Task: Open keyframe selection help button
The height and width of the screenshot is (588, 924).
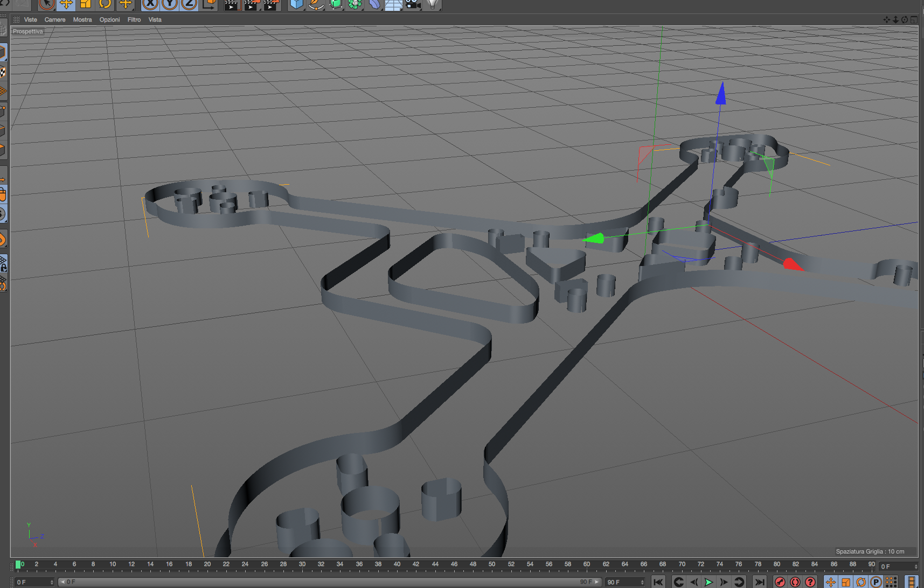Action: [x=810, y=582]
